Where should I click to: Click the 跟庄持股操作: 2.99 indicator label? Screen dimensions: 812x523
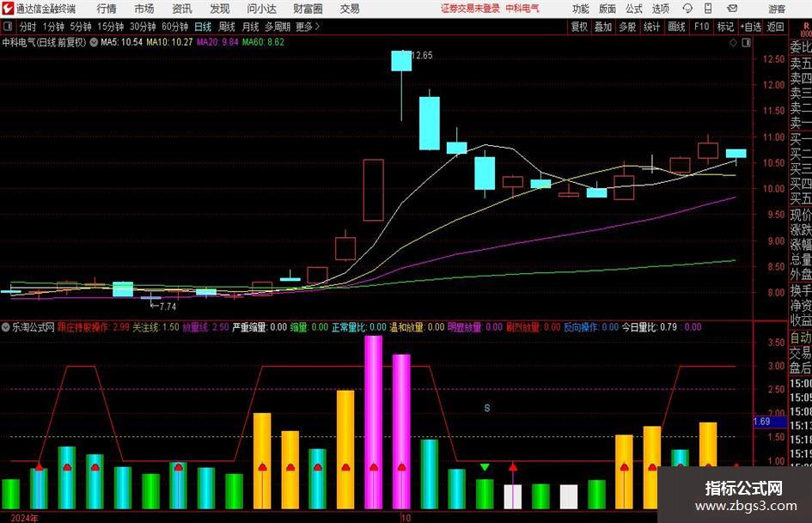[x=93, y=327]
